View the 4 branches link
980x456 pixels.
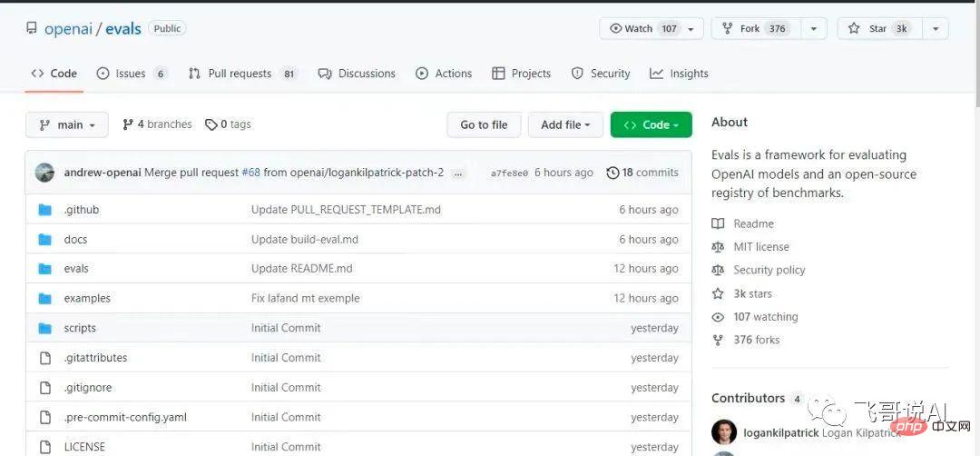(x=157, y=124)
